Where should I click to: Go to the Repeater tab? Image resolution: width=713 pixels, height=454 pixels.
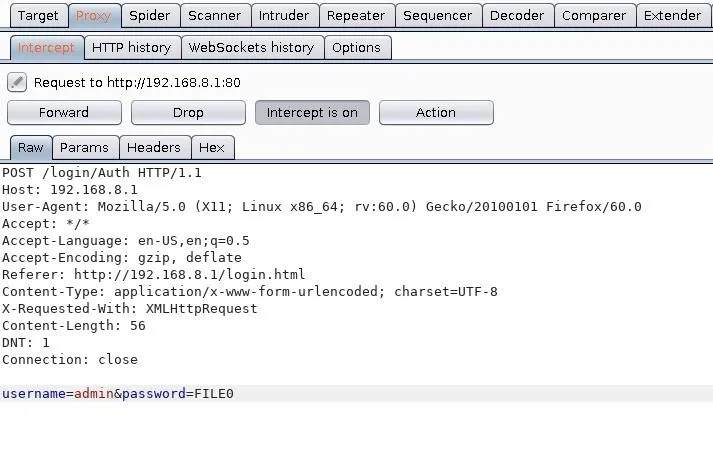pyautogui.click(x=356, y=16)
